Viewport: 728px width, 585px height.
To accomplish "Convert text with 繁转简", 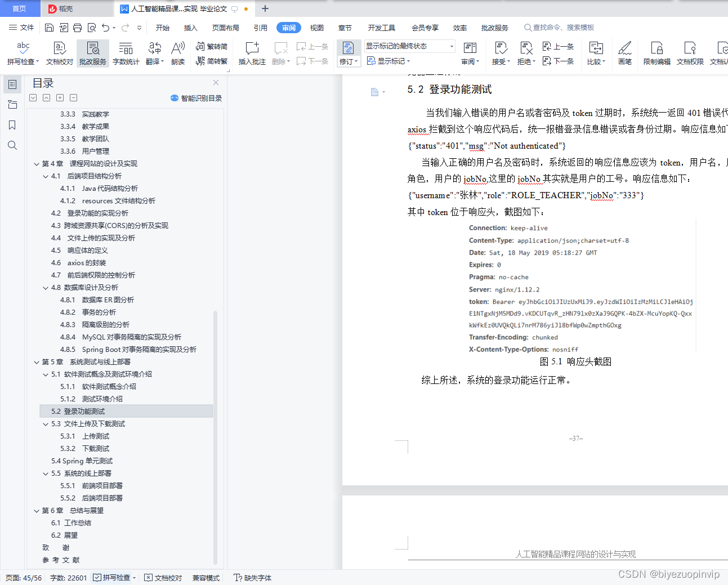I will click(x=212, y=46).
